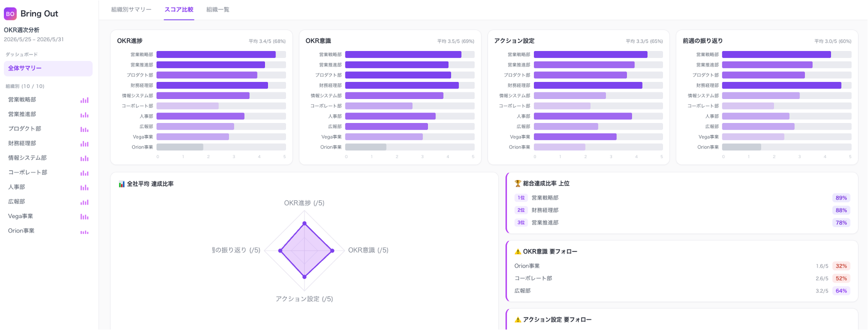Click bar chart icon beside プロダクト部
The height and width of the screenshot is (330, 868).
pyautogui.click(x=84, y=129)
